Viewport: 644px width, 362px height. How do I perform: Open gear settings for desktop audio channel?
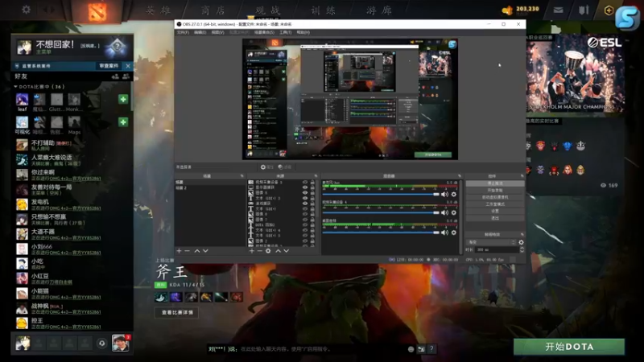454,232
